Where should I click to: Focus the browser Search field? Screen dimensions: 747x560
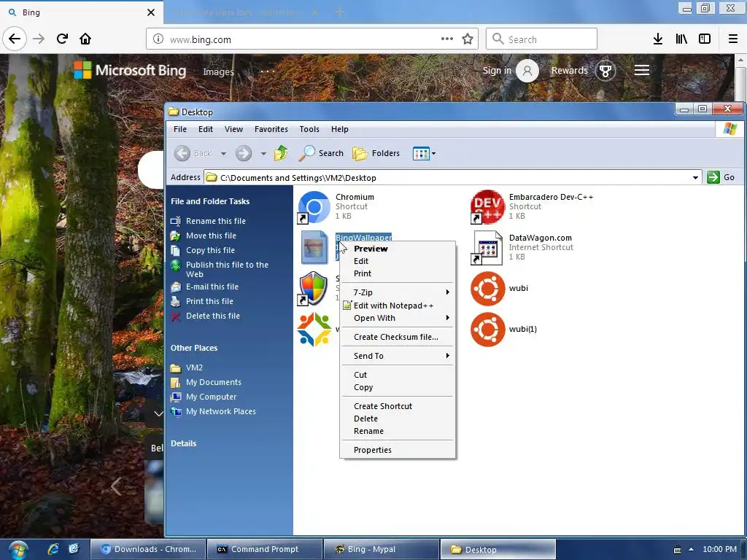tap(541, 39)
